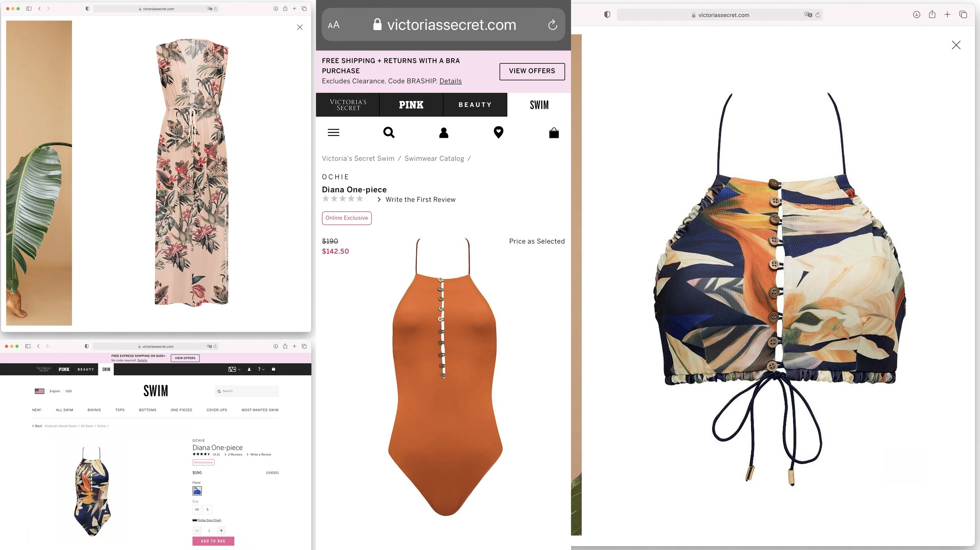Expand the help question-mark dropdown

(x=261, y=369)
